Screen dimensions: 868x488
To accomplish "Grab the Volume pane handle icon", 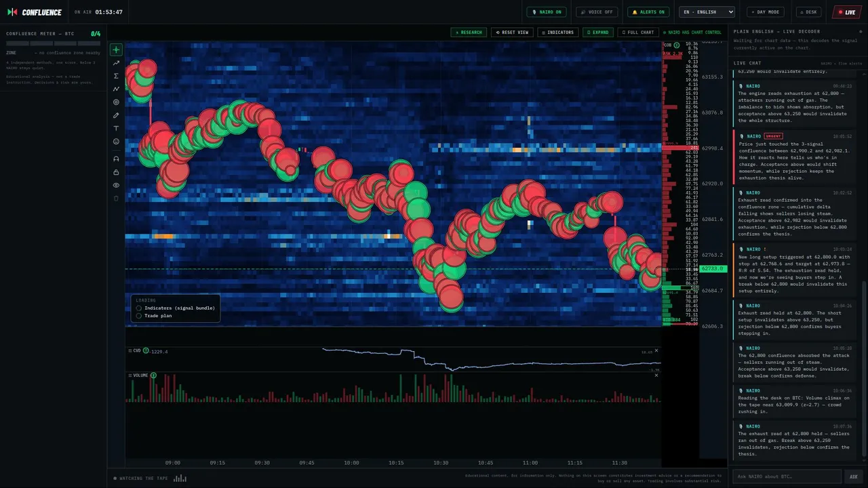I will tap(130, 375).
